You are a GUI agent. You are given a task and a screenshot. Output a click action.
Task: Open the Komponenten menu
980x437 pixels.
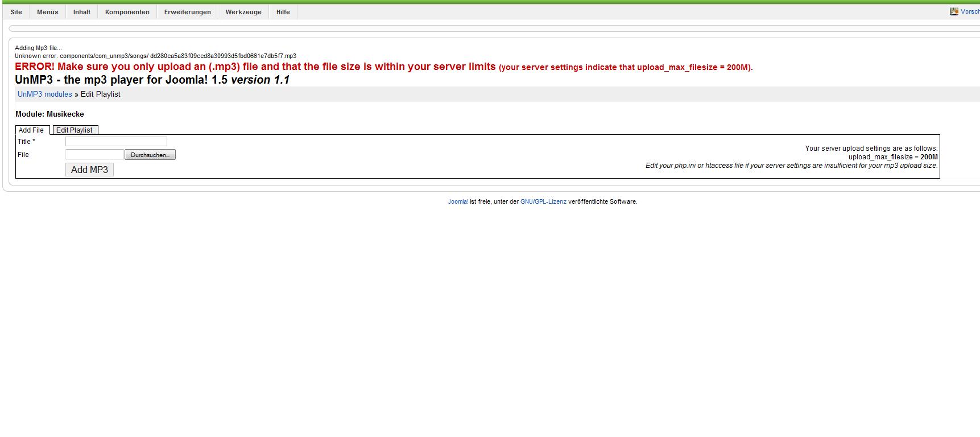(127, 12)
